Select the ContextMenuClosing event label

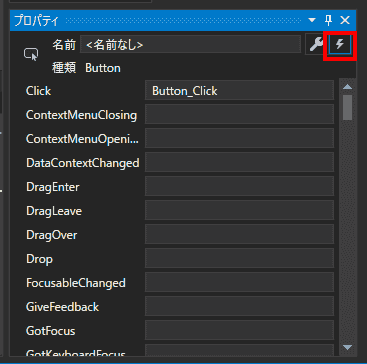click(81, 115)
